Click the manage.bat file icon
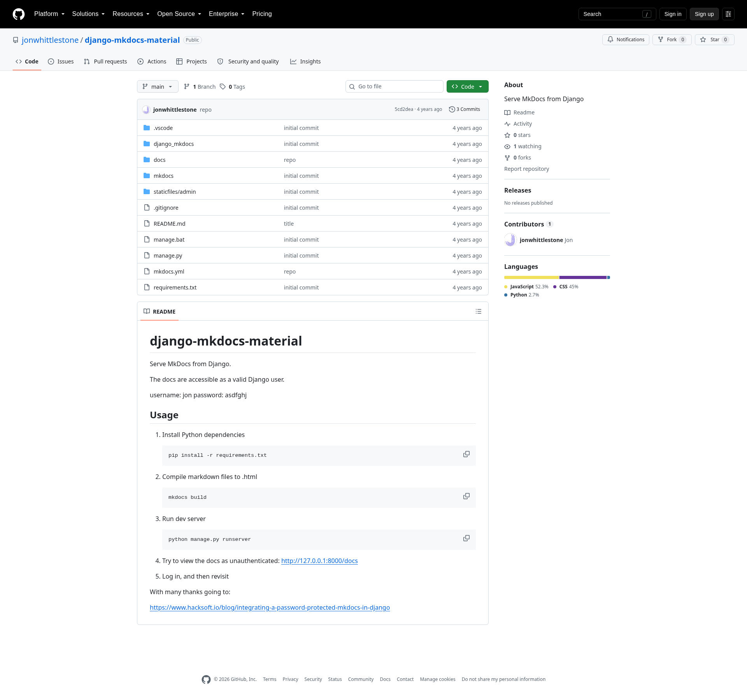The image size is (747, 700). pyautogui.click(x=147, y=239)
